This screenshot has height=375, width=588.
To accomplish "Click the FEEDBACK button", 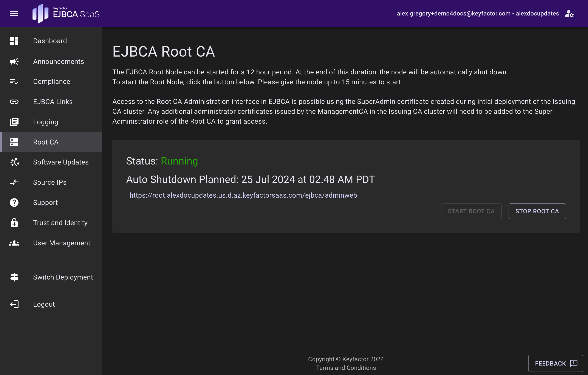I will pyautogui.click(x=555, y=363).
